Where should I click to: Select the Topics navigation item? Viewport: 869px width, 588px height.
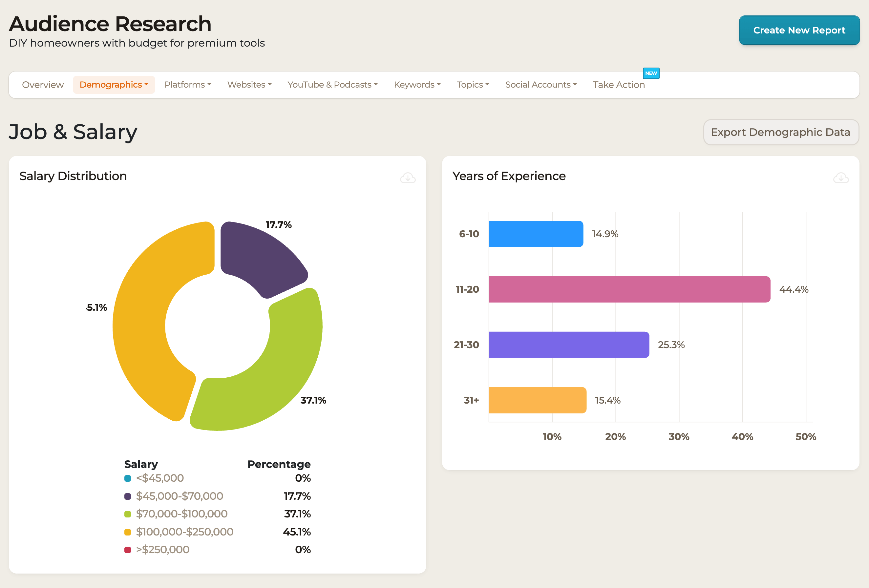pos(473,84)
